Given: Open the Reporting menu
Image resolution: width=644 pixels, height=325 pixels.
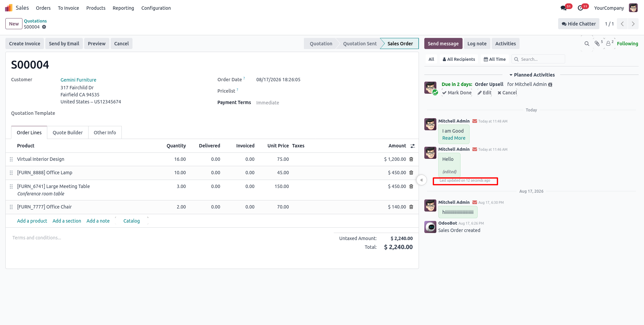Looking at the screenshot, I should tap(123, 8).
